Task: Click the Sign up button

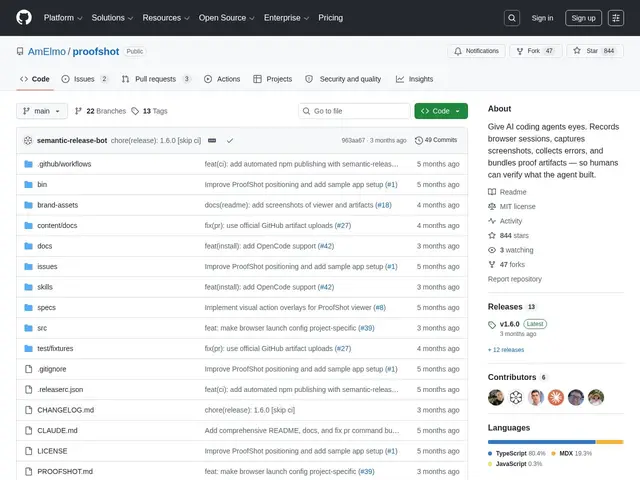Action: [x=583, y=18]
